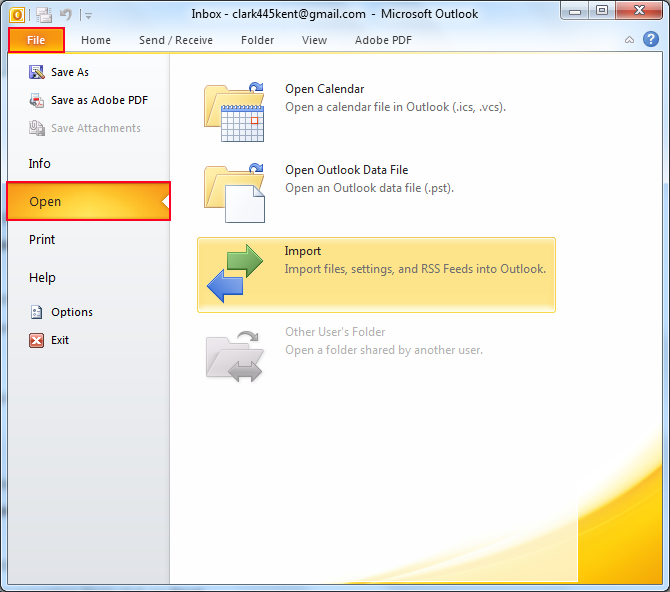Choose the Exit label
The width and height of the screenshot is (670, 592).
pos(60,340)
